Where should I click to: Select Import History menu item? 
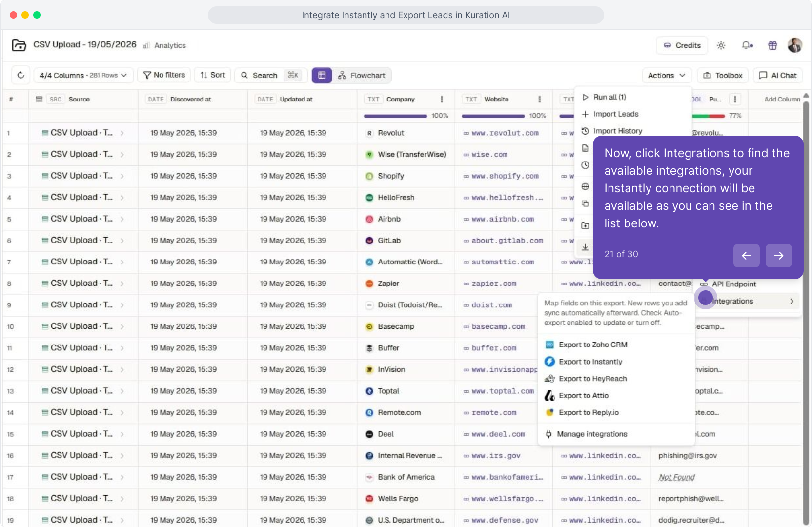coord(633,131)
